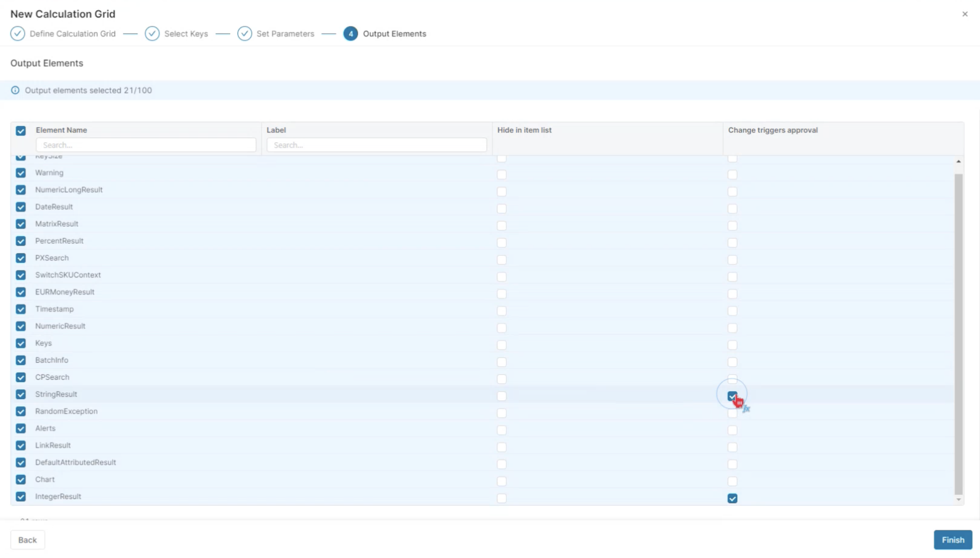Click the scrollbar up arrow in the table
Viewport: 980px width, 558px height.
pos(958,162)
